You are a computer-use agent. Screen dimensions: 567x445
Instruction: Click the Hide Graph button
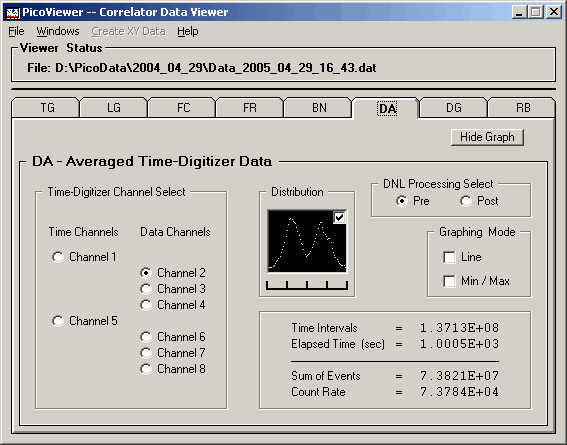(487, 137)
